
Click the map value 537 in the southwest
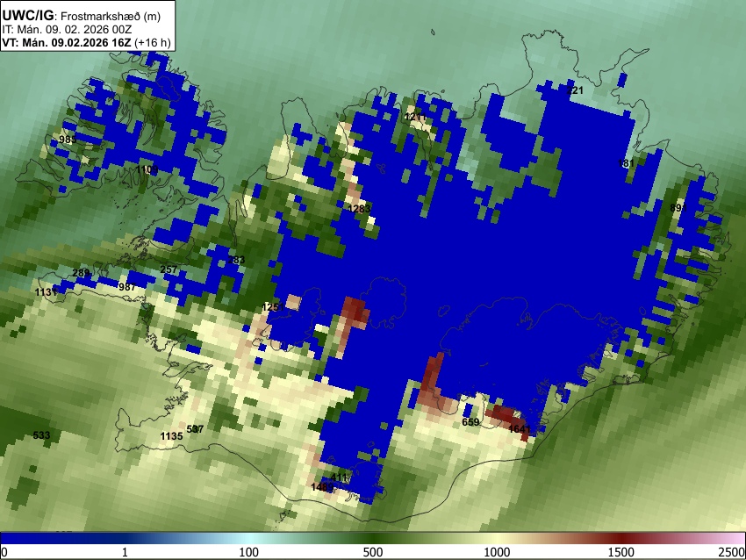pos(195,429)
